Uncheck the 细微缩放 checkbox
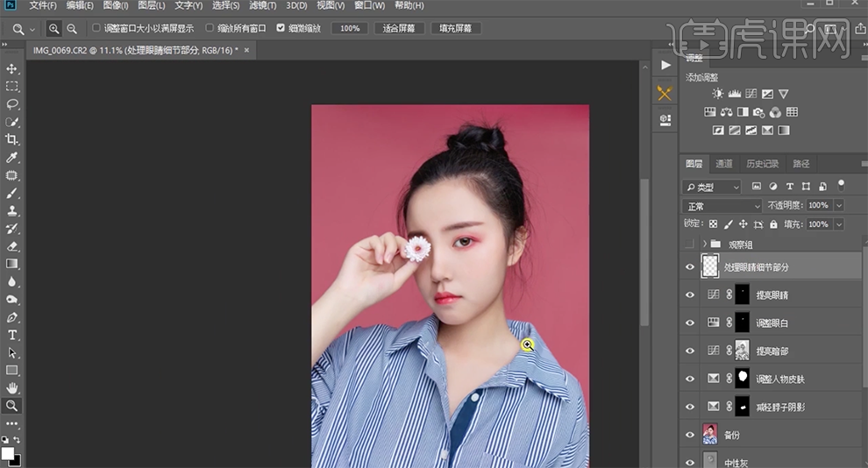Screen dimensions: 868x468 281,28
